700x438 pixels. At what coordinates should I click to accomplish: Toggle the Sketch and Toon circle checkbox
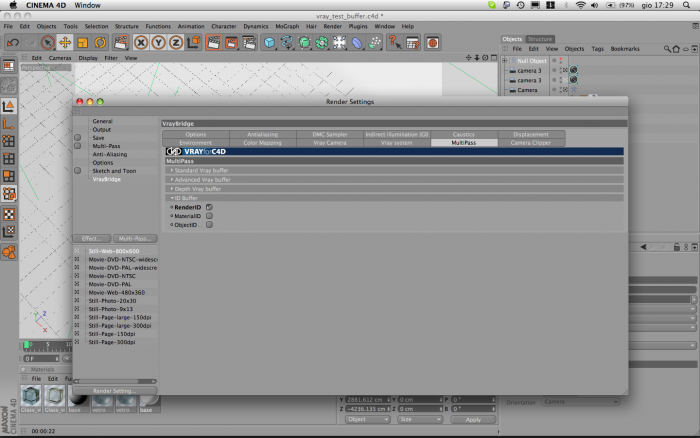[78, 171]
